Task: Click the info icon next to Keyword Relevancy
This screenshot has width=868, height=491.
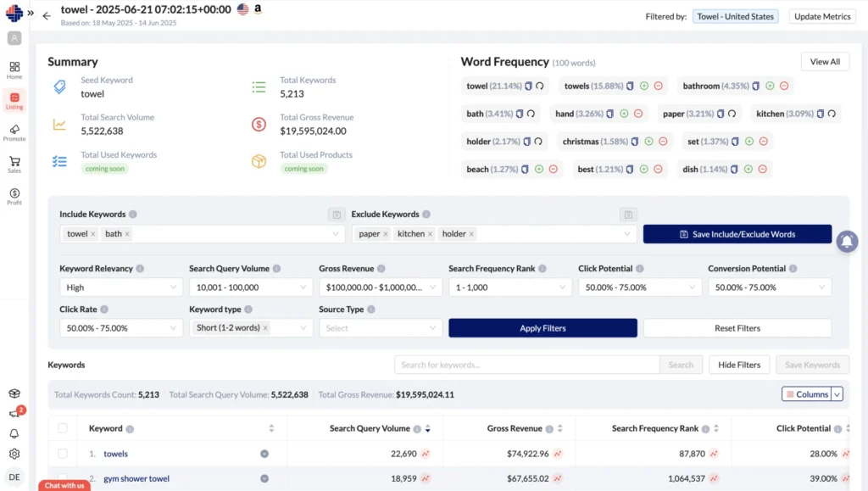Action: pos(140,269)
